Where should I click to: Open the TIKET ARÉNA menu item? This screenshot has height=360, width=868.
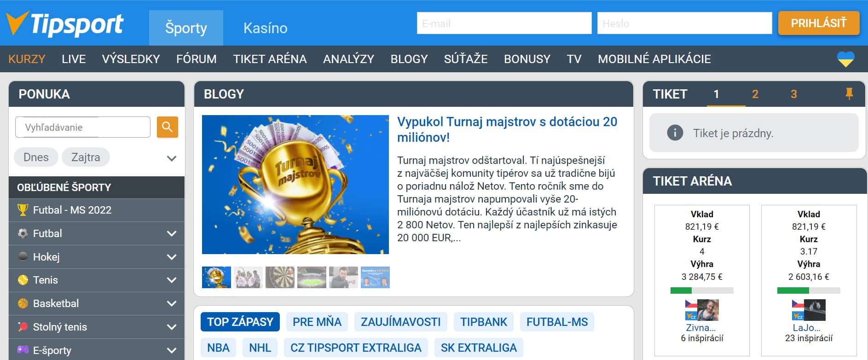point(270,59)
